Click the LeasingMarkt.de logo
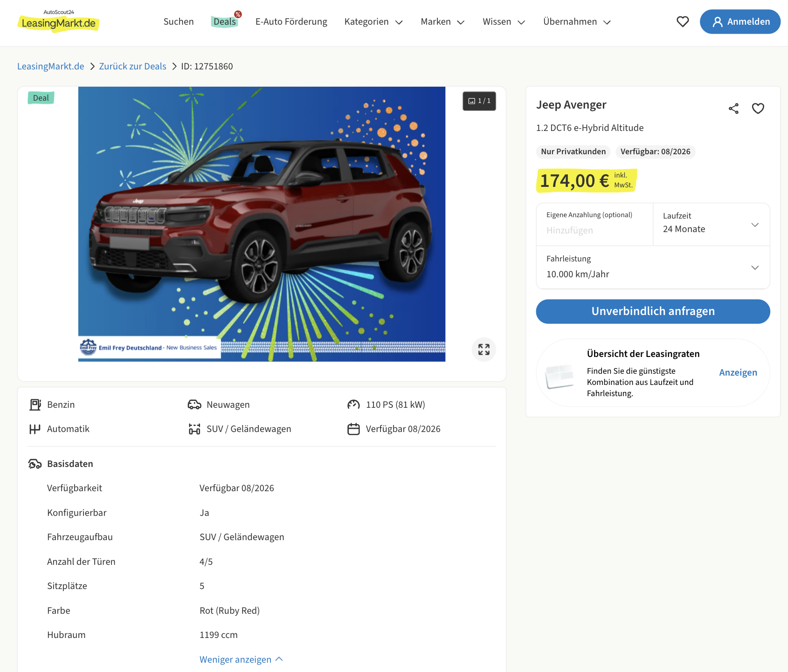 (59, 22)
